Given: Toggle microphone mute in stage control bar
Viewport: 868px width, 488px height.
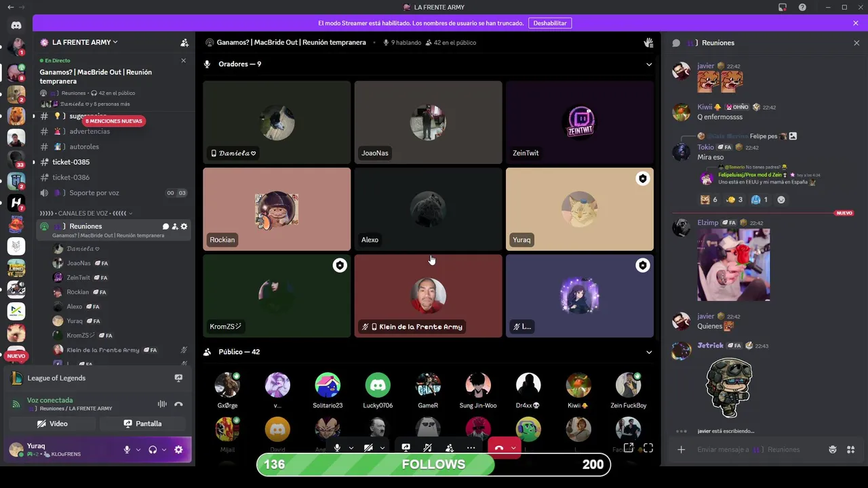Looking at the screenshot, I should tap(337, 448).
